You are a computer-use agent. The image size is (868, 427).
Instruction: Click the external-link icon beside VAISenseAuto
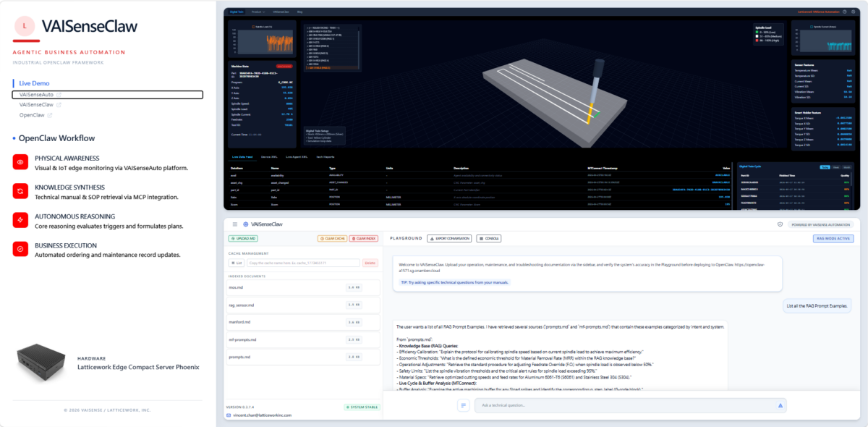59,95
